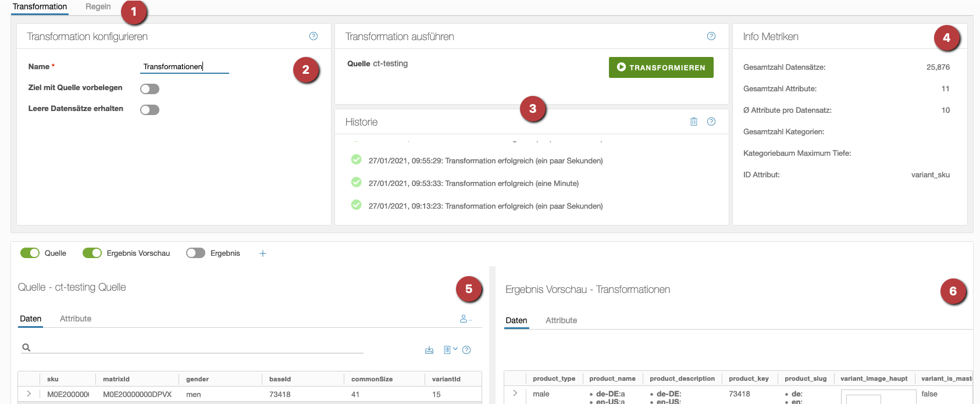Enable Ziel mit Quelle vorbelegen toggle
This screenshot has width=980, height=404.
149,89
